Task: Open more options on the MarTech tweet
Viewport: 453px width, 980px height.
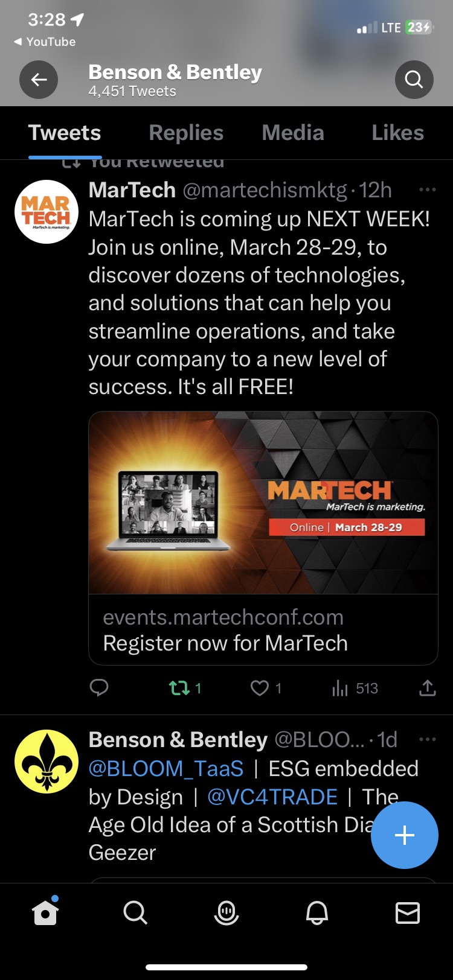Action: tap(427, 189)
